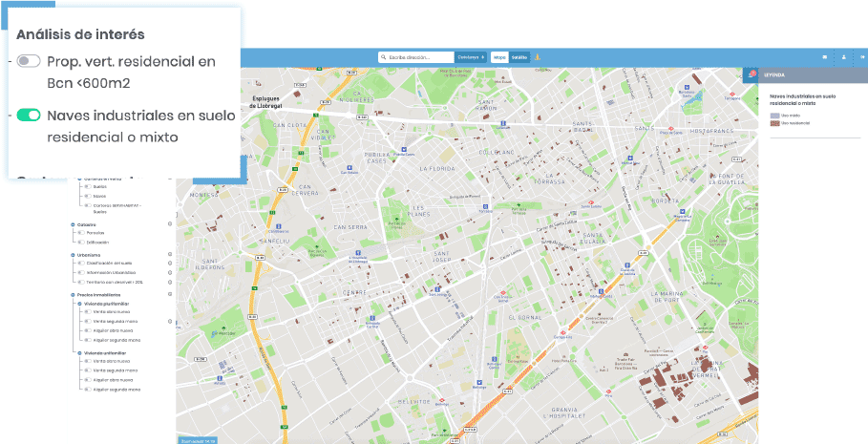Collapse the Catastro tree group

[x=73, y=224]
